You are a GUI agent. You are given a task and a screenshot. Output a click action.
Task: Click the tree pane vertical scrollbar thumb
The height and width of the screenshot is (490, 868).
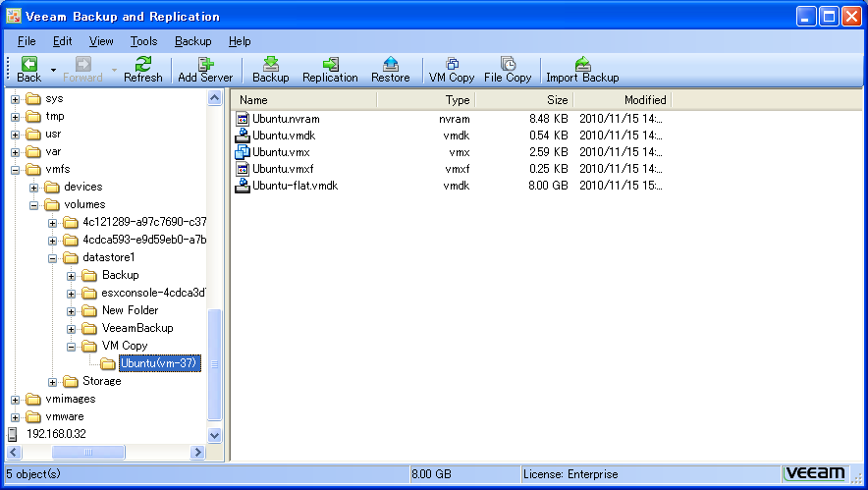215,364
